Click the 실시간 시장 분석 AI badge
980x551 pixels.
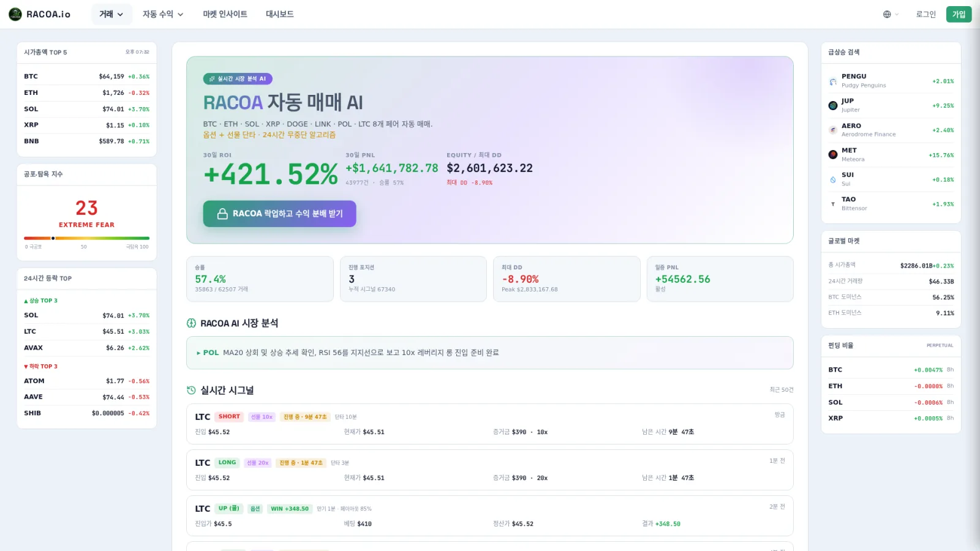click(238, 79)
